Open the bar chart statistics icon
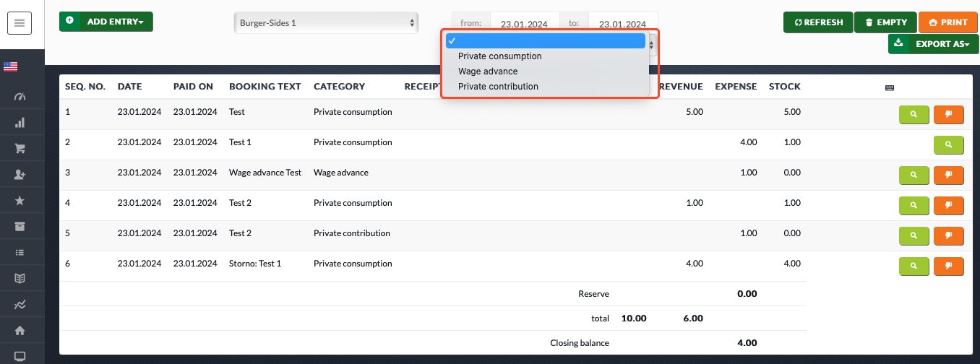980x364 pixels. (20, 123)
